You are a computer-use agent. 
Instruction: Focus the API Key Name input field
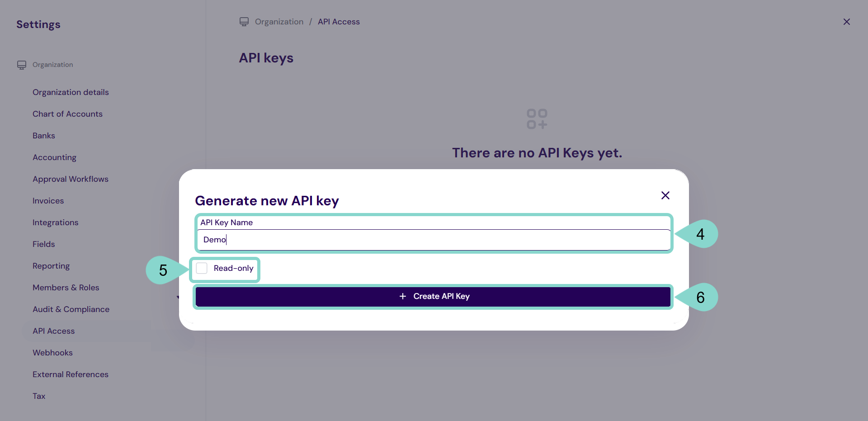(x=433, y=240)
